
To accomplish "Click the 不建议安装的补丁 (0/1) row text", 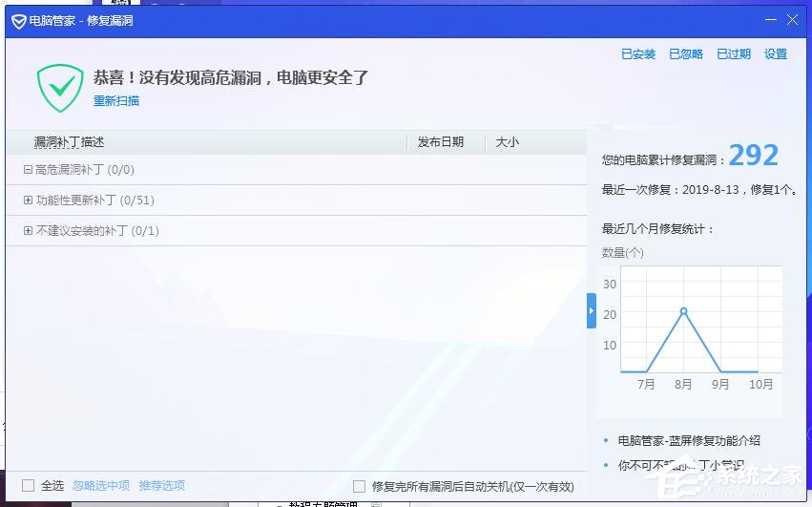I will [97, 231].
